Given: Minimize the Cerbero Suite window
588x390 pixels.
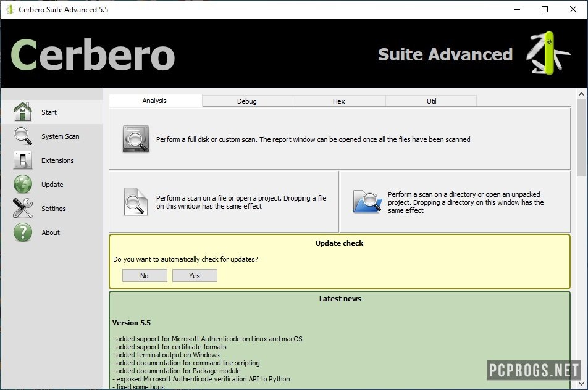Looking at the screenshot, I should click(517, 9).
